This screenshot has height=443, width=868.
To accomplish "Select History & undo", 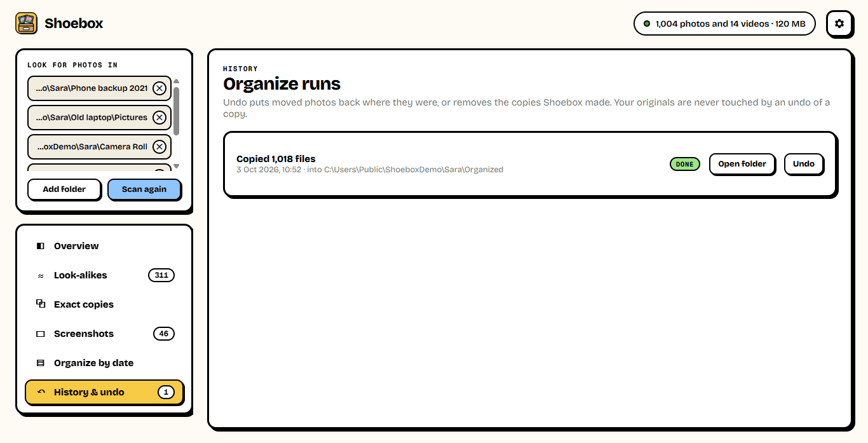I will 104,392.
